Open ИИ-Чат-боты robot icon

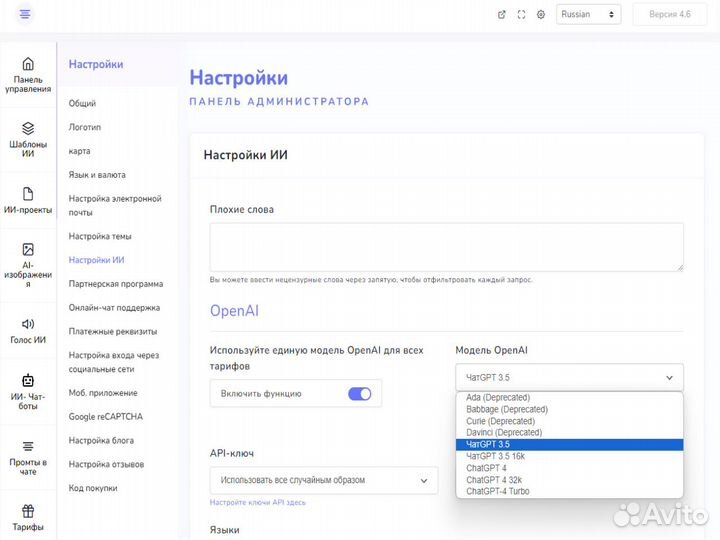(28, 380)
